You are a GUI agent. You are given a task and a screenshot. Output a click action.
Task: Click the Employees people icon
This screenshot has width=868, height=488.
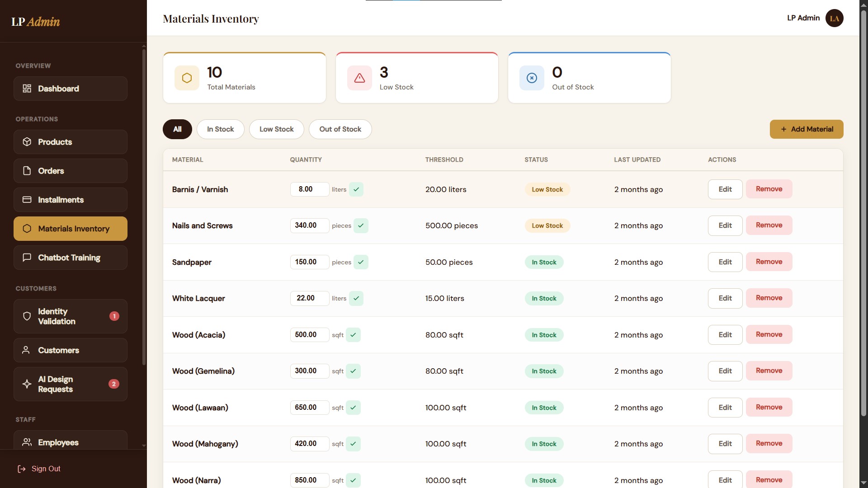click(x=27, y=442)
